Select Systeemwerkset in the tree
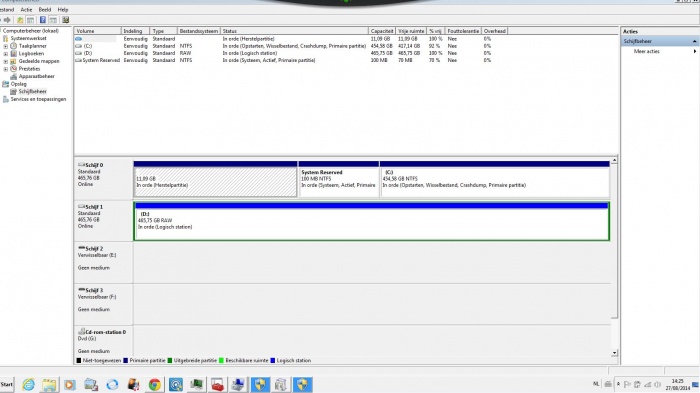The height and width of the screenshot is (393, 700). tap(28, 38)
